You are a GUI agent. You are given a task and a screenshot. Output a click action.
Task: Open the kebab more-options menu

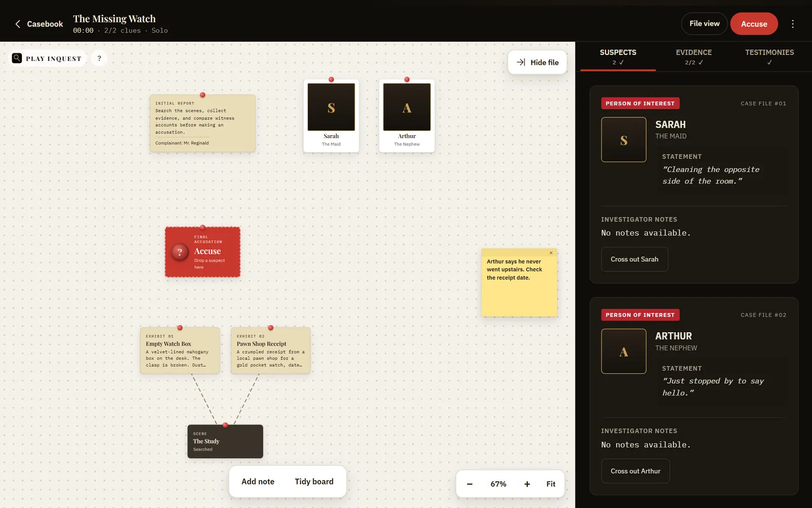coord(793,24)
